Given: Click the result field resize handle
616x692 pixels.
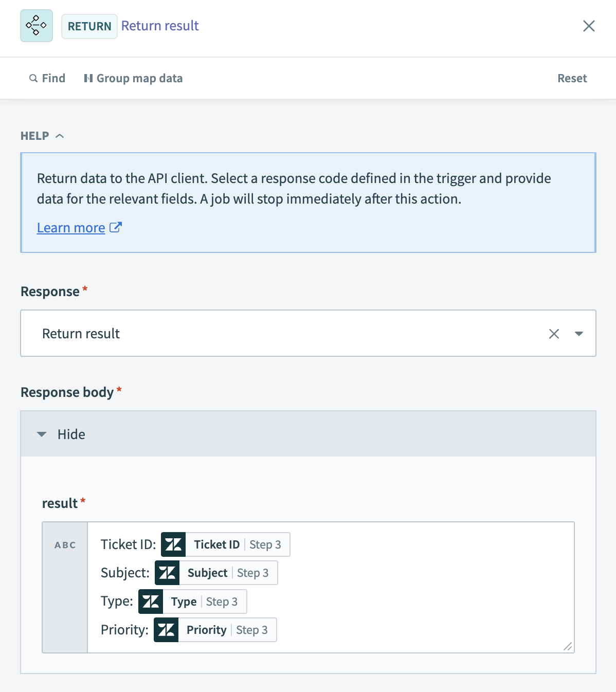Looking at the screenshot, I should (568, 647).
